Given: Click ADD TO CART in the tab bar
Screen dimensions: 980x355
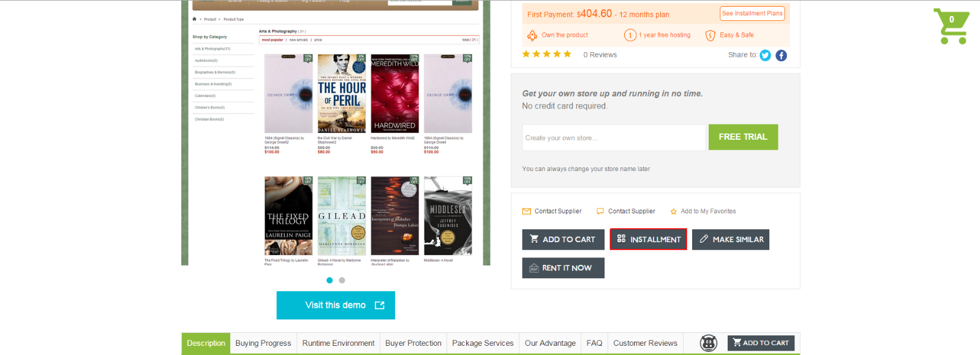Looking at the screenshot, I should tap(761, 343).
